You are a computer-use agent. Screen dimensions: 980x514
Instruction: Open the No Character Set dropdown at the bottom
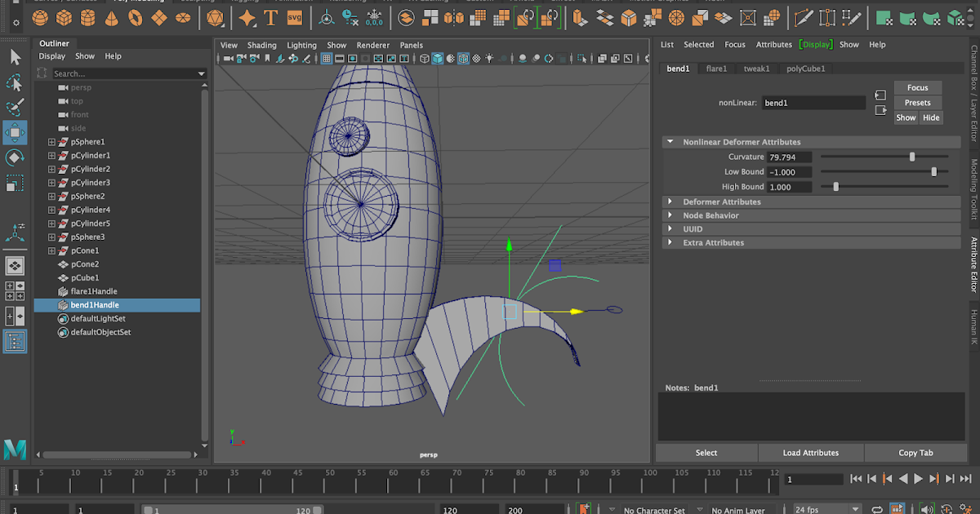(x=653, y=508)
